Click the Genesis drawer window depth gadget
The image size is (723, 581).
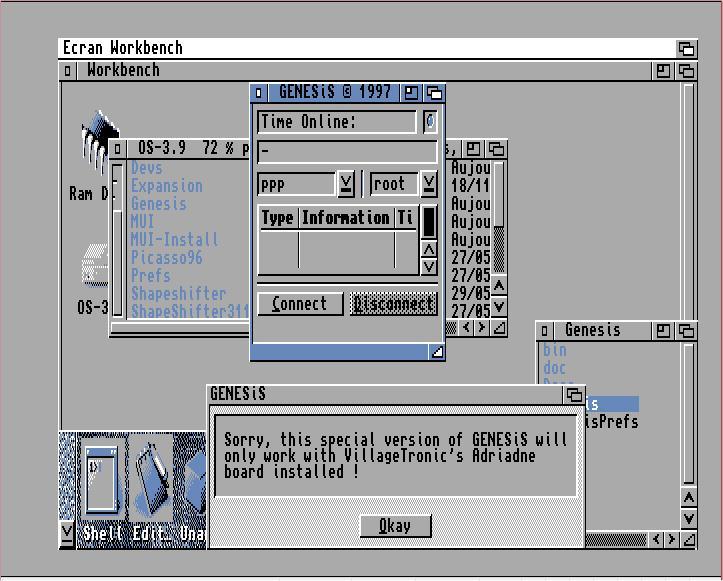click(x=687, y=331)
